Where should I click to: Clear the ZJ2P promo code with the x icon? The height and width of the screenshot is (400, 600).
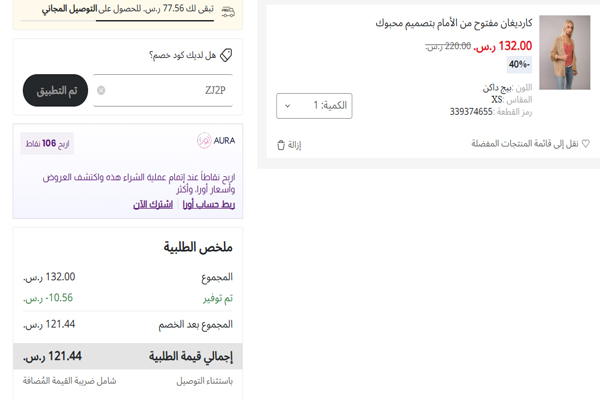[x=101, y=91]
